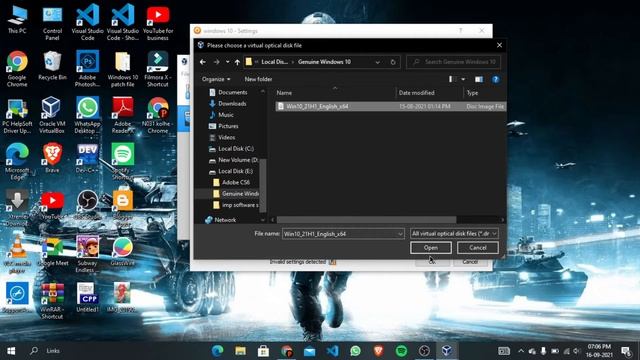
Task: Click the Windows Start button
Action: coord(11,351)
